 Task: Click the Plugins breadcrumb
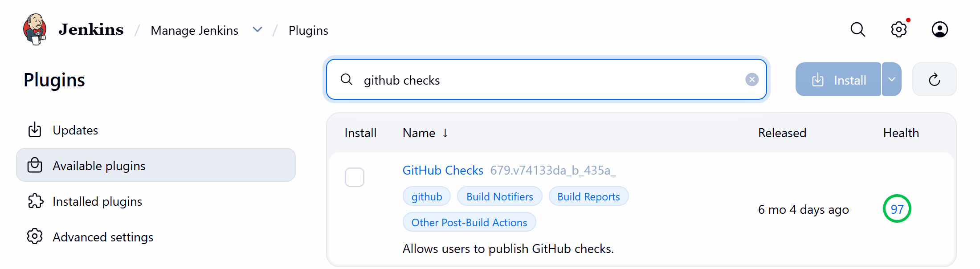pyautogui.click(x=308, y=30)
